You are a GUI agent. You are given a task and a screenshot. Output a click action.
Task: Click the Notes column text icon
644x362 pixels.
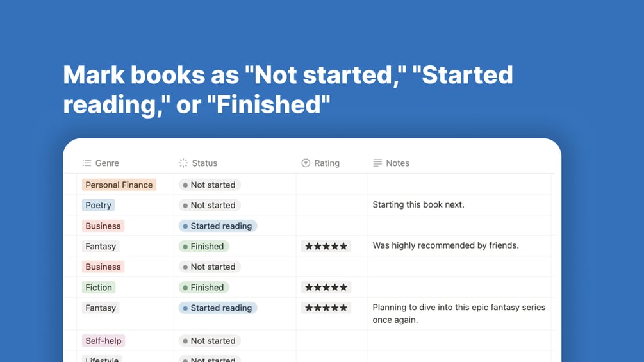[x=377, y=163]
